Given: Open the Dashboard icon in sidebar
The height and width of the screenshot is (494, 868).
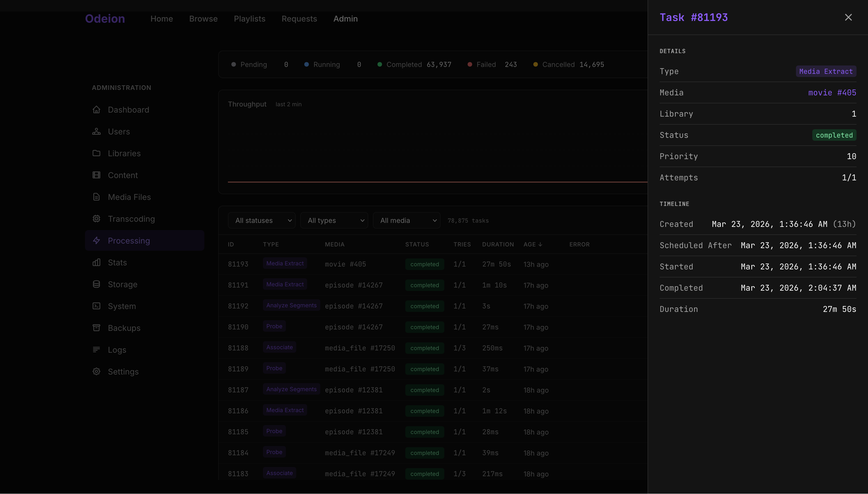Looking at the screenshot, I should pyautogui.click(x=96, y=110).
